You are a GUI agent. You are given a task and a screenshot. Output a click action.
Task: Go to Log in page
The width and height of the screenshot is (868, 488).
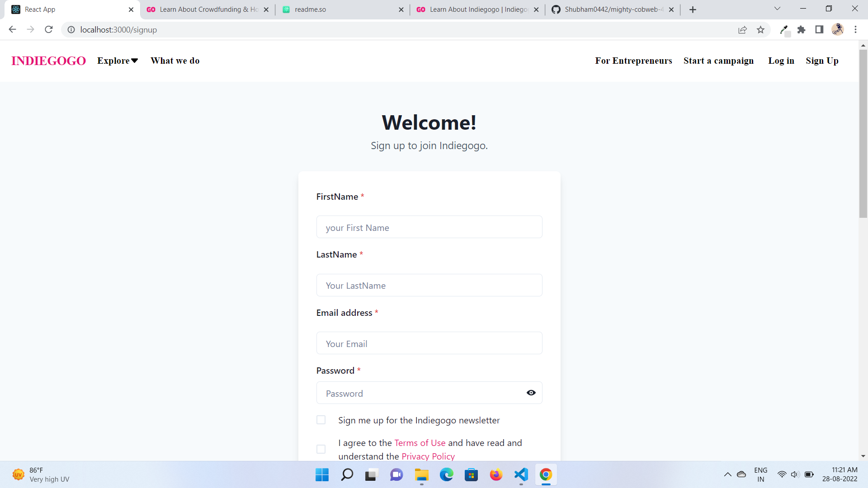pos(781,61)
